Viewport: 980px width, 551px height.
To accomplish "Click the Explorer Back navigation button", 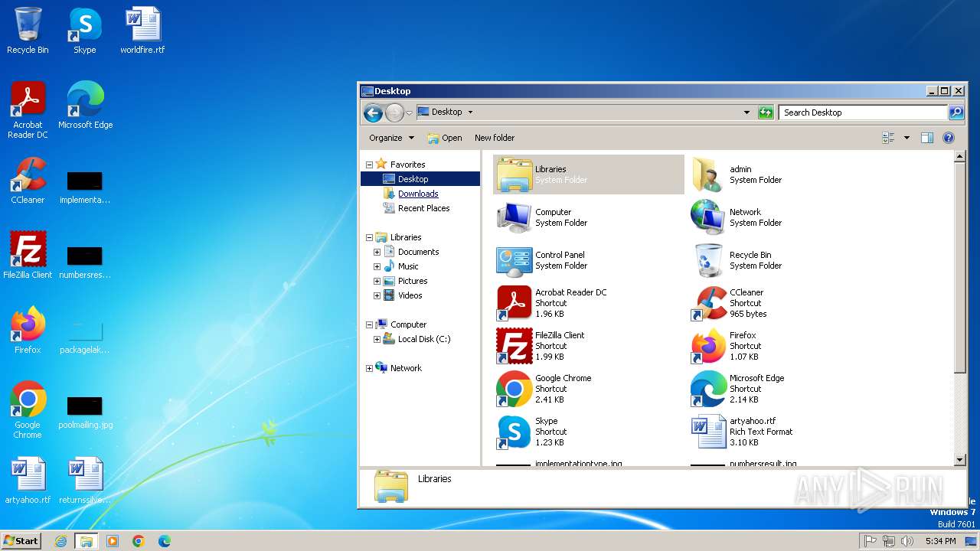I will point(373,113).
